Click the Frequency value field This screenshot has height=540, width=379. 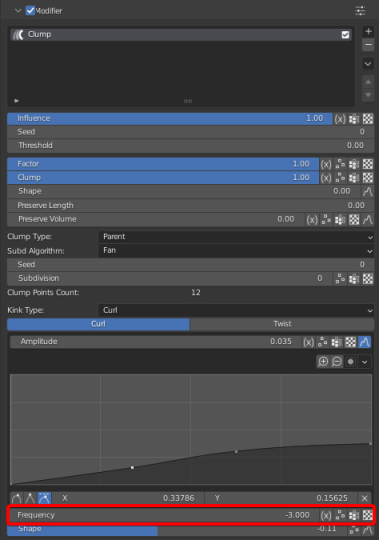pyautogui.click(x=164, y=515)
